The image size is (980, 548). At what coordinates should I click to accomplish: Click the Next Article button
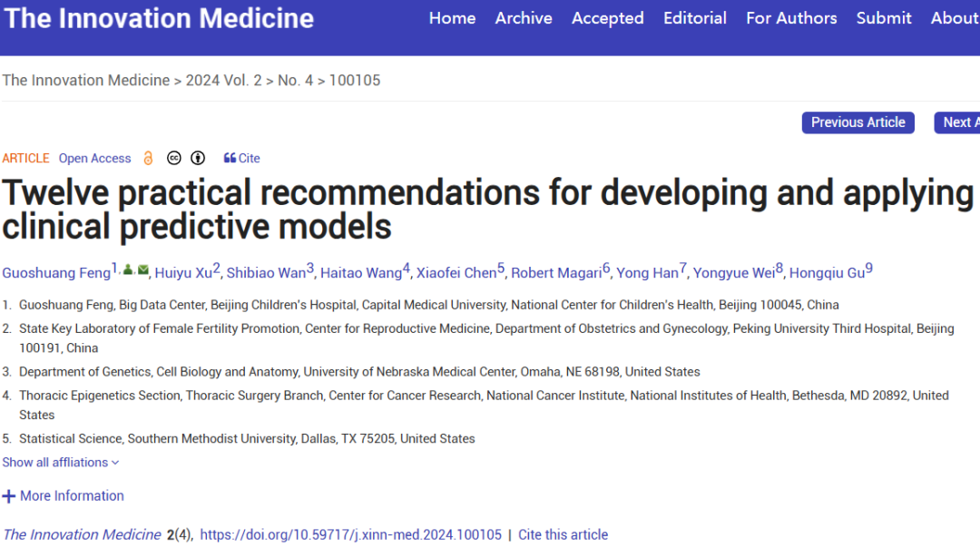click(x=957, y=122)
